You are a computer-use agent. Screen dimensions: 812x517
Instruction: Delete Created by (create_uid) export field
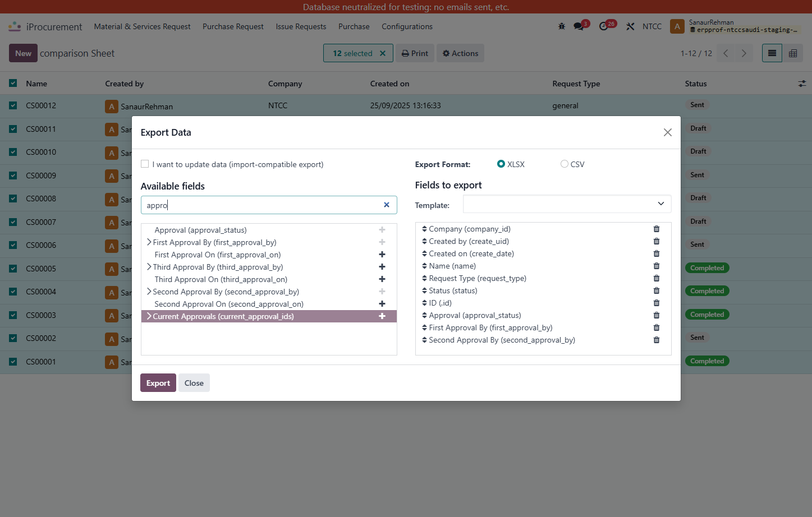pyautogui.click(x=657, y=241)
